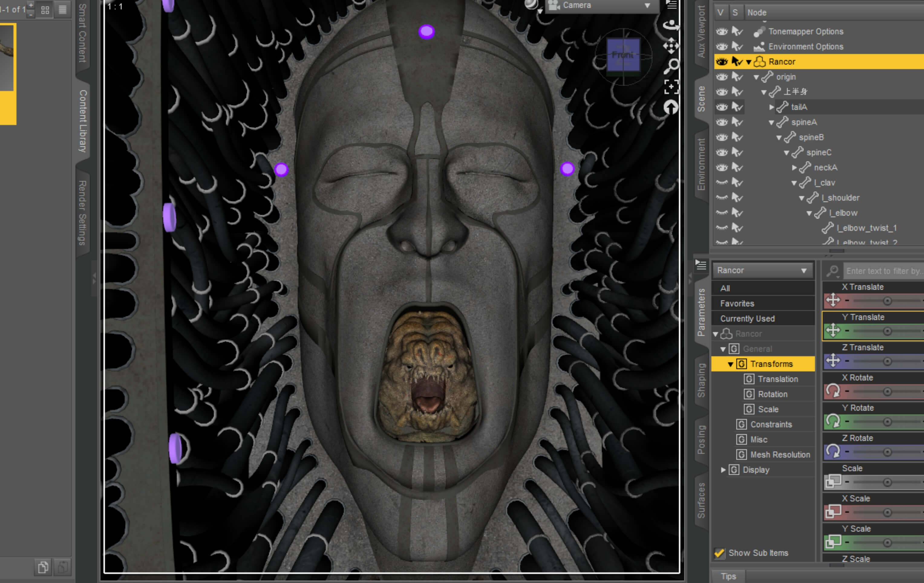Click the X Rotate rotation icon
The width and height of the screenshot is (924, 583).
coord(833,391)
